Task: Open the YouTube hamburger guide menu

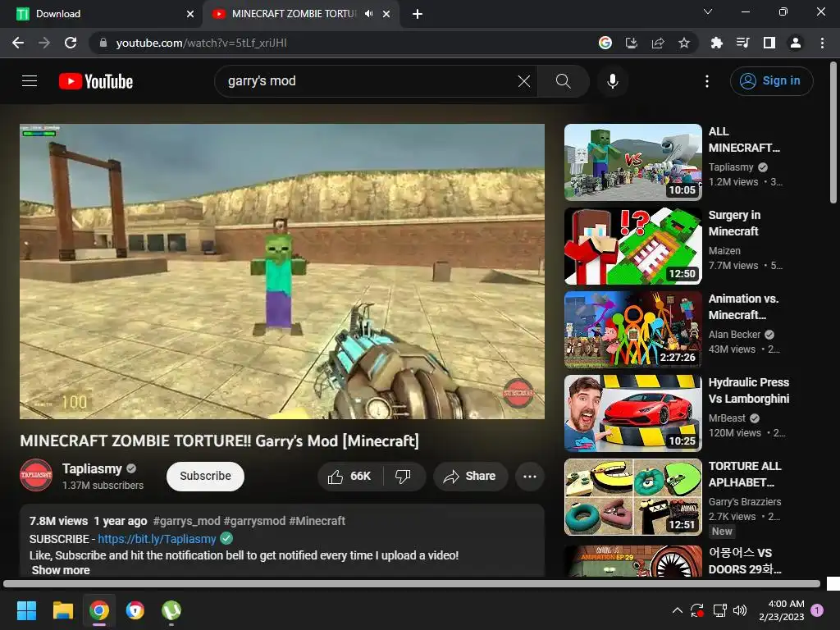Action: 30,81
